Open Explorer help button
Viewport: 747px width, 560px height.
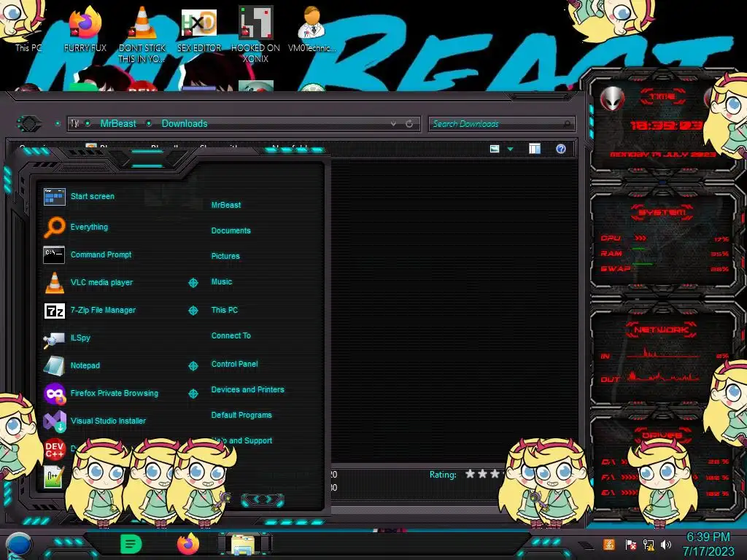(561, 149)
